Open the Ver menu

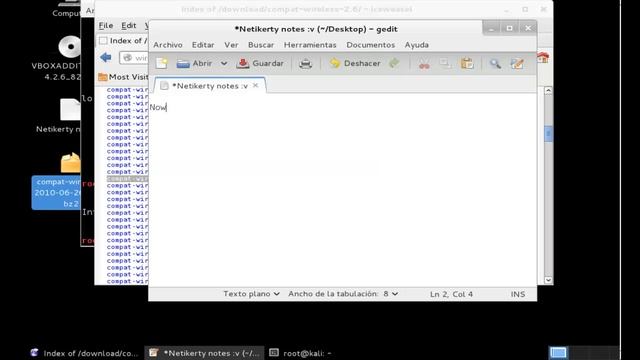(231, 45)
